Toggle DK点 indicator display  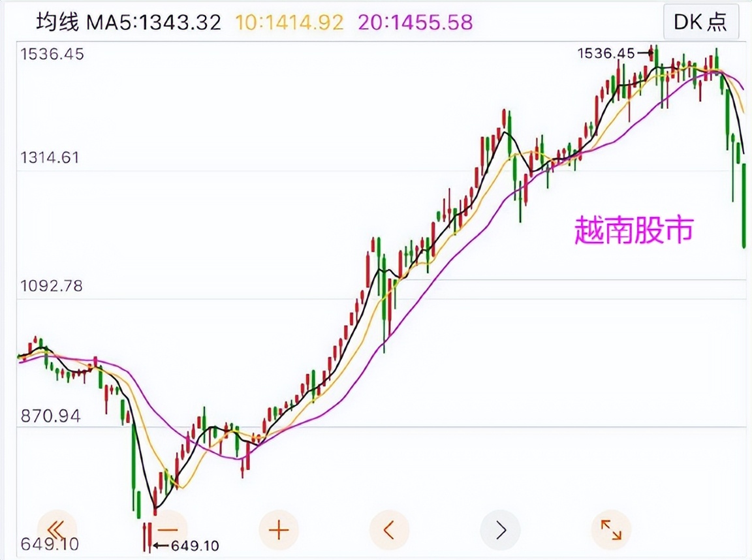click(x=701, y=22)
